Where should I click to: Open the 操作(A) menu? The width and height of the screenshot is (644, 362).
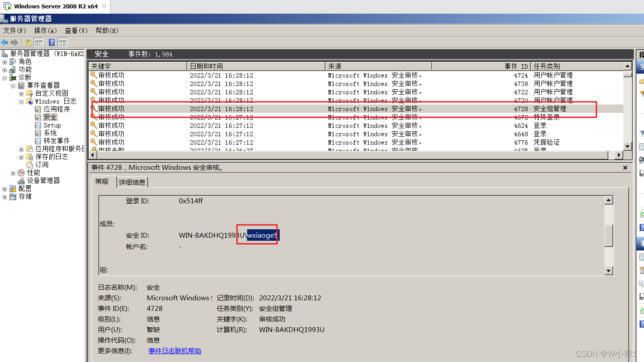(45, 30)
